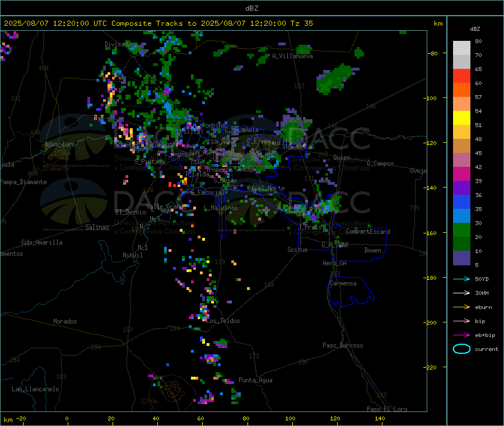Click the 'Lag.Llancanelo' place label

click(36, 389)
